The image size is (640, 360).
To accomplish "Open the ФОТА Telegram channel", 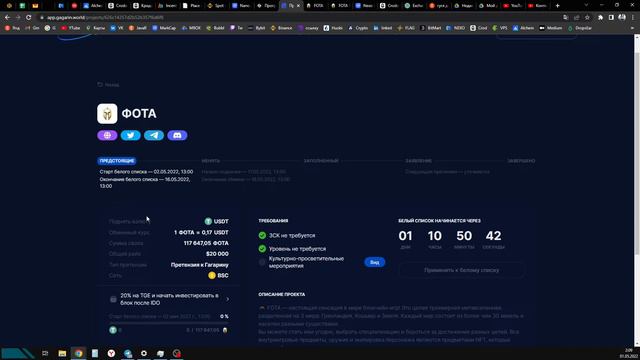I will 154,135.
